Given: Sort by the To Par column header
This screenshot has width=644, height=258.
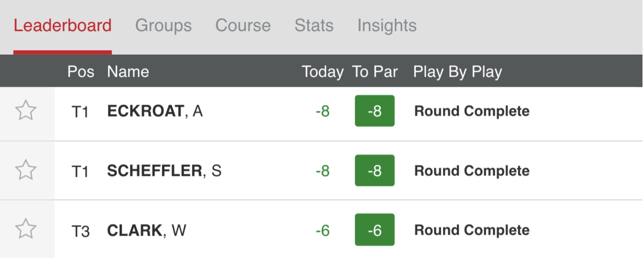Looking at the screenshot, I should click(x=375, y=72).
